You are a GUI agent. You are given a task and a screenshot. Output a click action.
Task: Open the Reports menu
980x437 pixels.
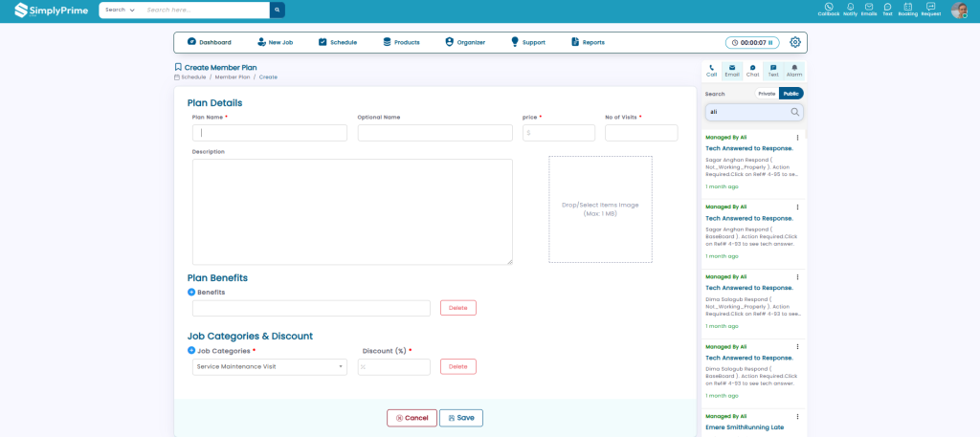(589, 42)
